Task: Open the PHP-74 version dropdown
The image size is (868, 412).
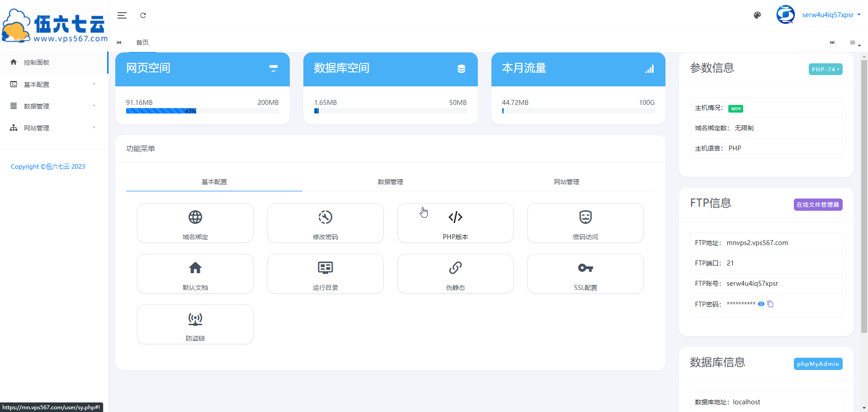Action: 825,69
